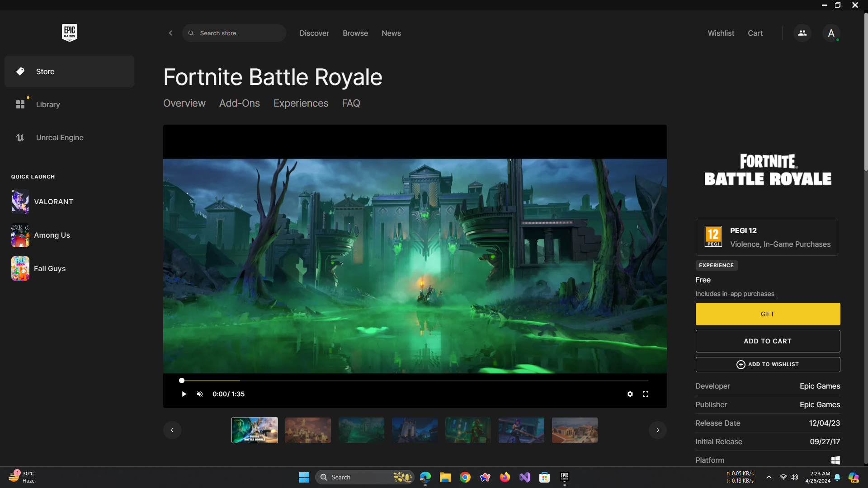Open the Friends list icon
Image resolution: width=868 pixels, height=488 pixels.
click(x=802, y=33)
